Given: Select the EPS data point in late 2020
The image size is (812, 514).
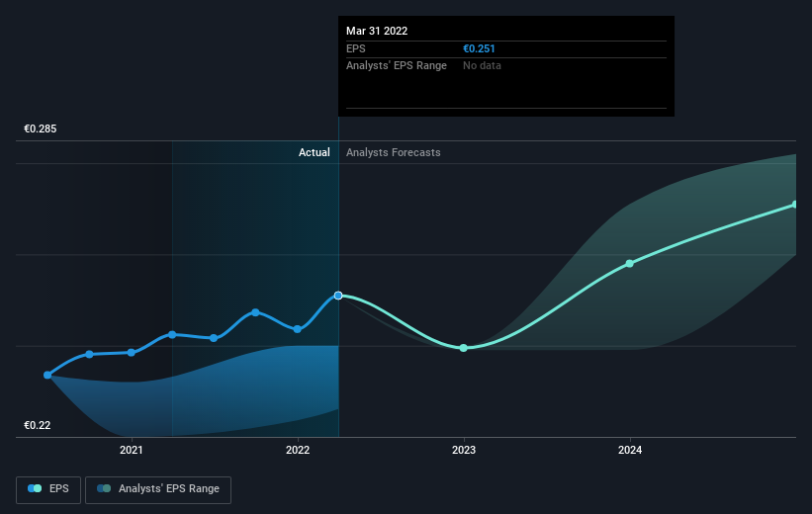Looking at the screenshot, I should [x=89, y=354].
